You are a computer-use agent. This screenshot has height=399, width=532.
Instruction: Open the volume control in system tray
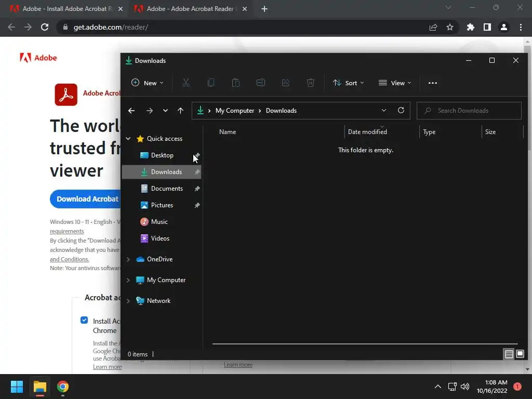[x=465, y=387]
